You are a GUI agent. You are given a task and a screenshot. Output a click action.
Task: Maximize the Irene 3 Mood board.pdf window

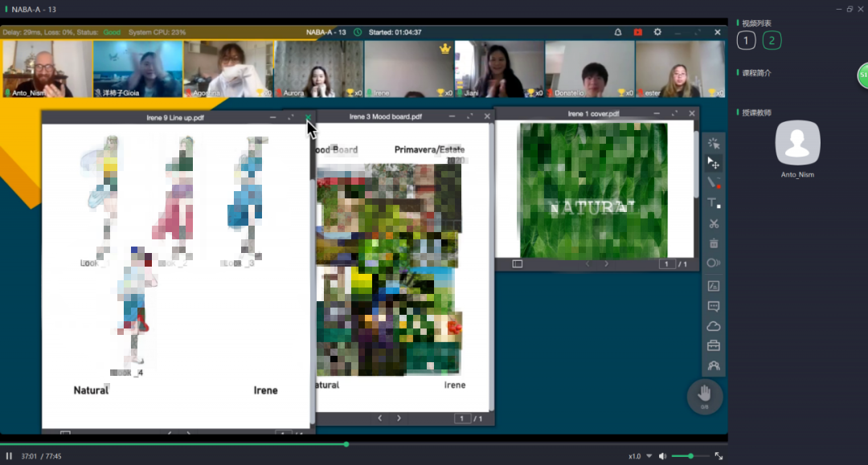[469, 116]
